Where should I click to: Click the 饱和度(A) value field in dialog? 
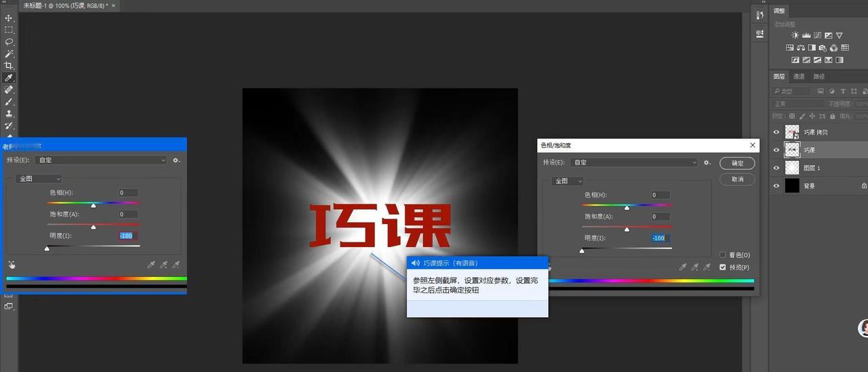[x=660, y=217]
